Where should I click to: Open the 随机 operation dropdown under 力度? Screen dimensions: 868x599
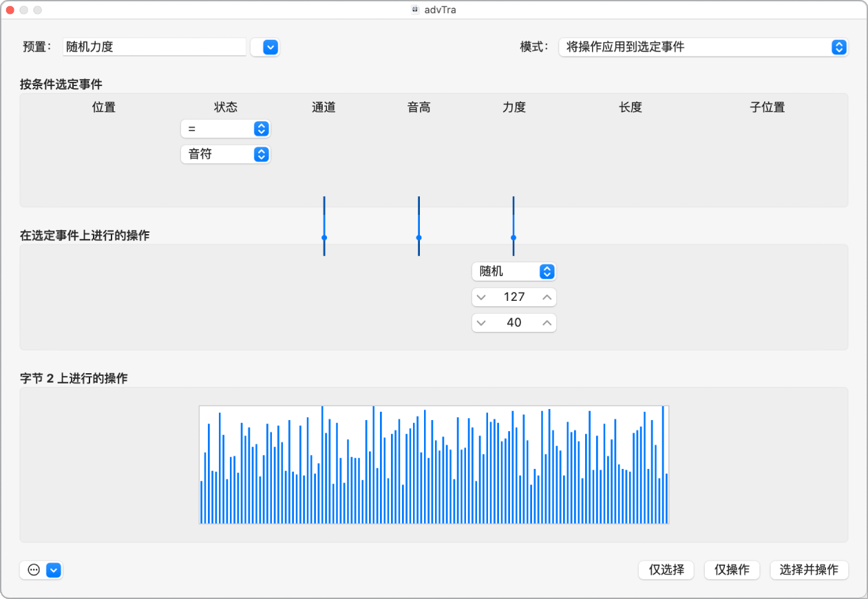click(x=514, y=271)
